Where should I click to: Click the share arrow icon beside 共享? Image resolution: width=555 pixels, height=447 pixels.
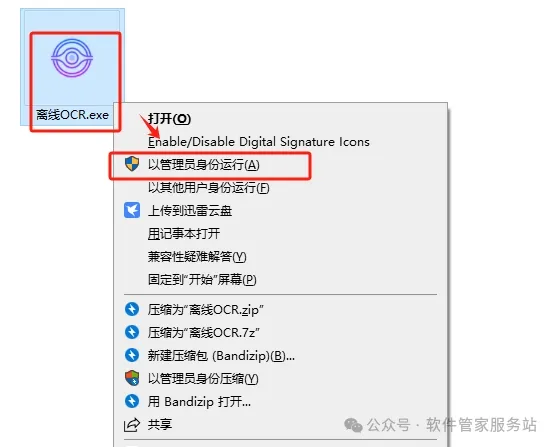132,424
